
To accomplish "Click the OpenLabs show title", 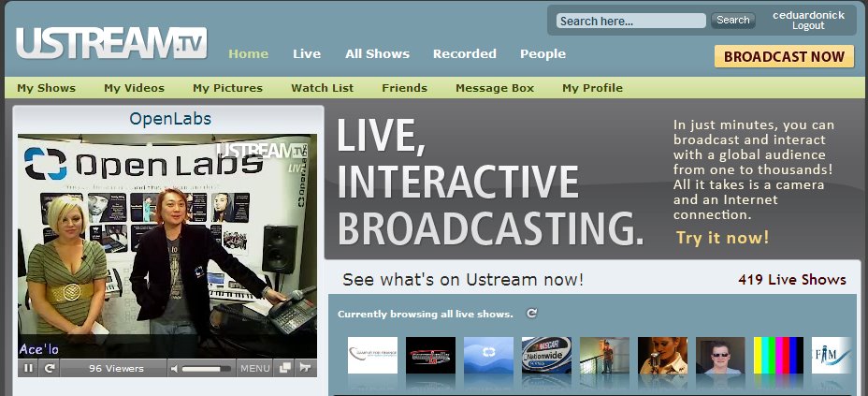I will click(170, 119).
